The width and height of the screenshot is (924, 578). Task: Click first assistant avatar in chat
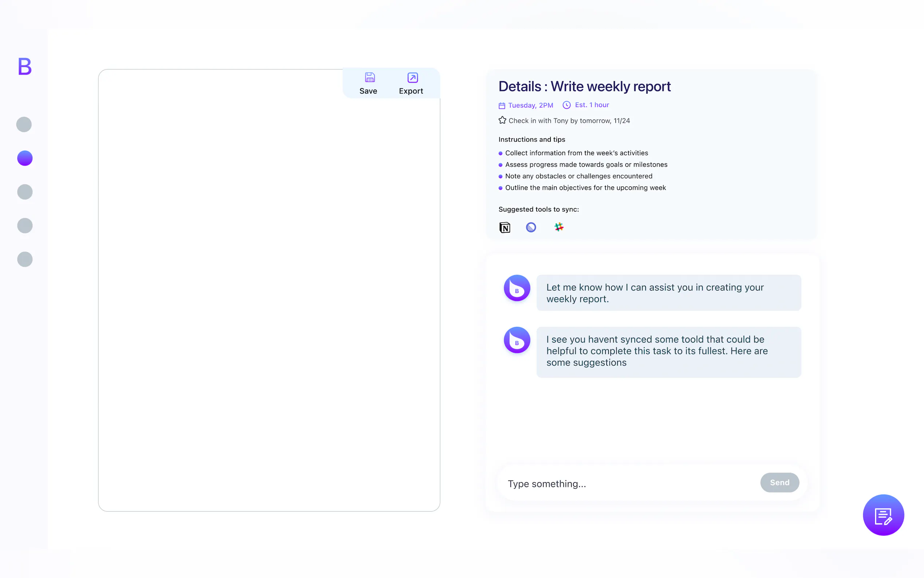point(517,288)
